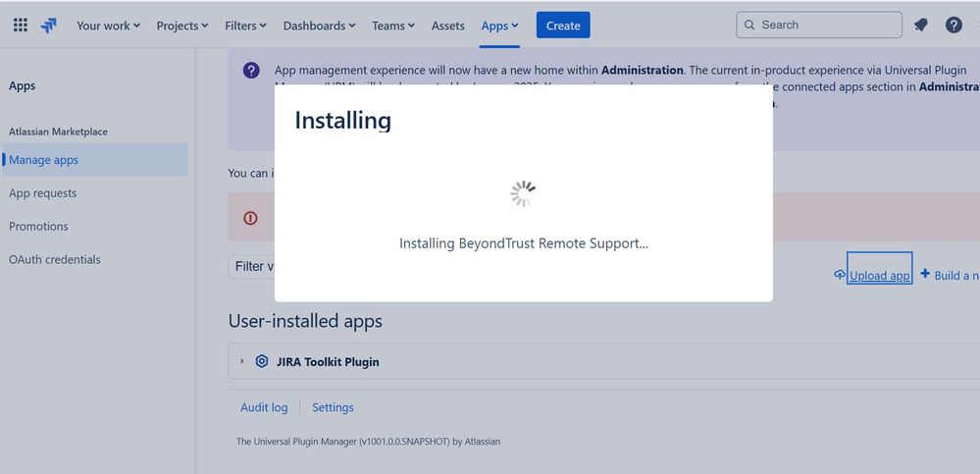Open the Settings link below the apps list
The image size is (980, 474).
click(333, 407)
